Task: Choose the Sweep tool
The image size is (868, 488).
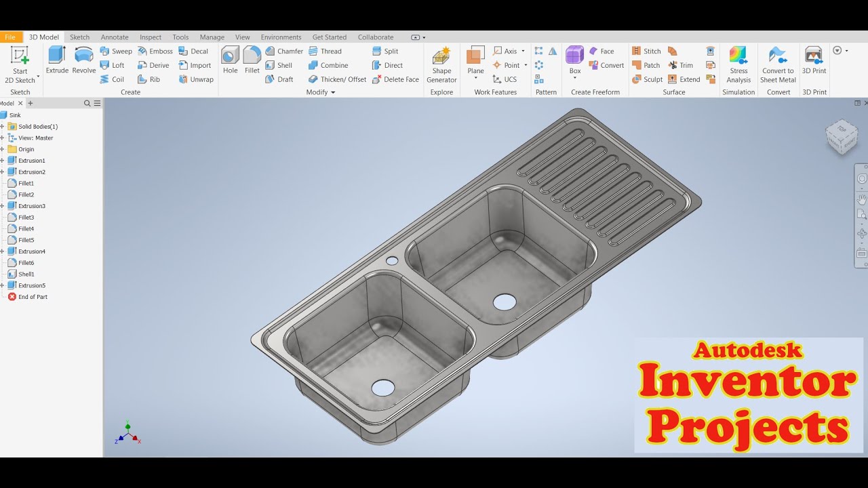Action: 116,52
